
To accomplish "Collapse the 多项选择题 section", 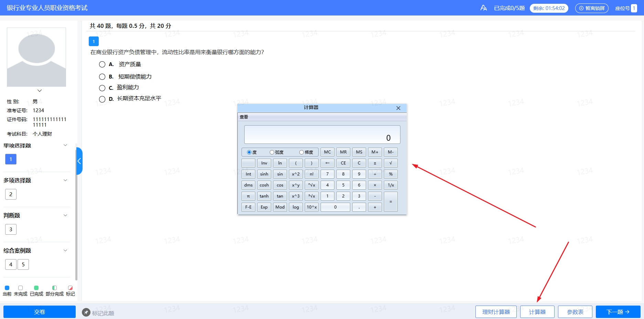I will point(65,180).
